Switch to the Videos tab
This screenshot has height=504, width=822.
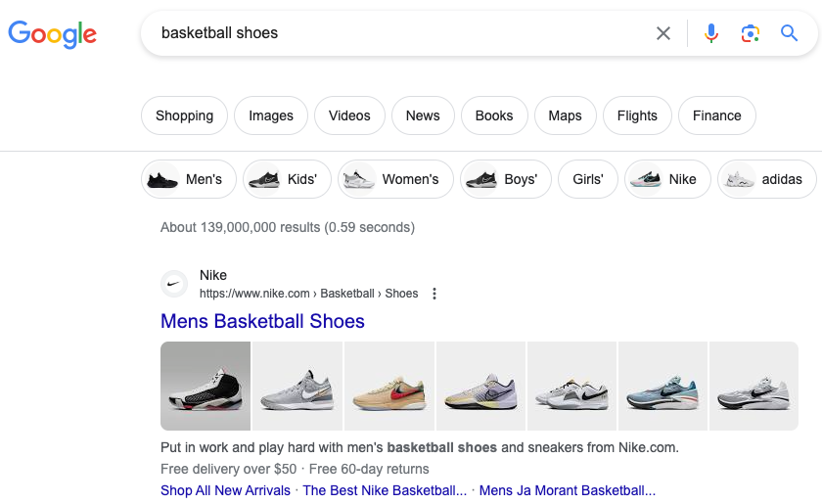[x=349, y=115]
